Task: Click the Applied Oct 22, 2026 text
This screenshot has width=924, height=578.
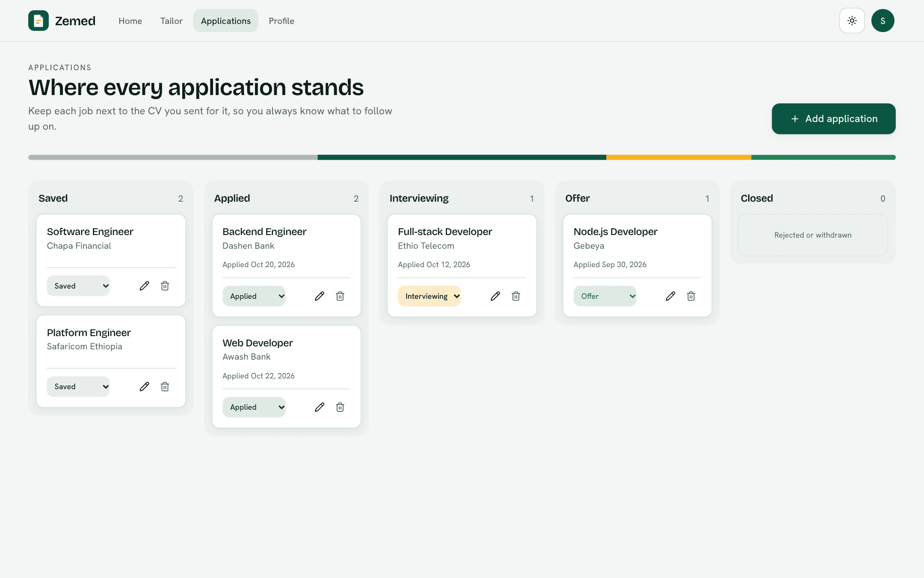Action: pyautogui.click(x=258, y=376)
